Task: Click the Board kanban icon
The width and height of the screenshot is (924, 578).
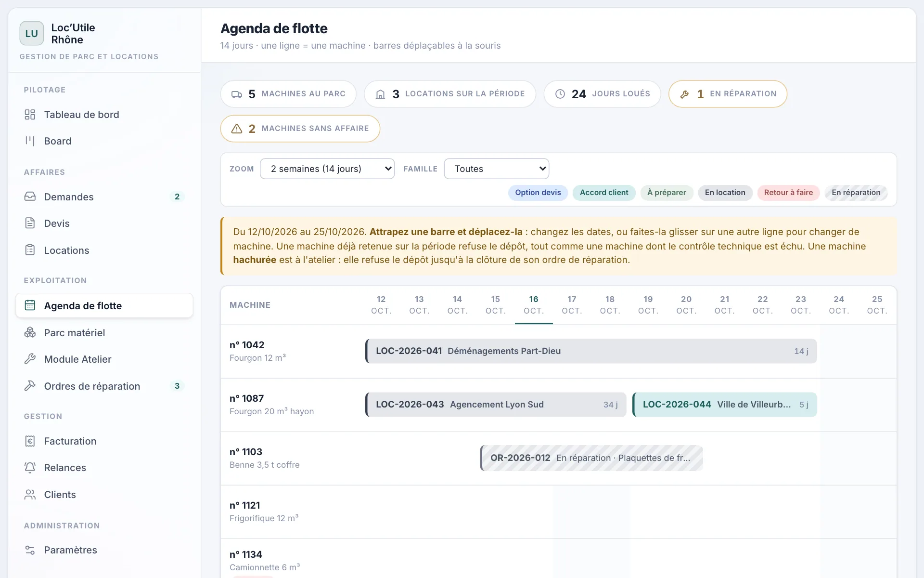Action: click(30, 141)
